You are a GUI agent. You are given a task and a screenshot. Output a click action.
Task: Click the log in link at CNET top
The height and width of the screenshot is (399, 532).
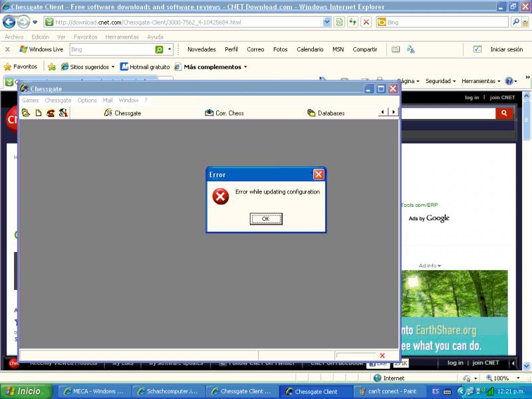click(471, 97)
